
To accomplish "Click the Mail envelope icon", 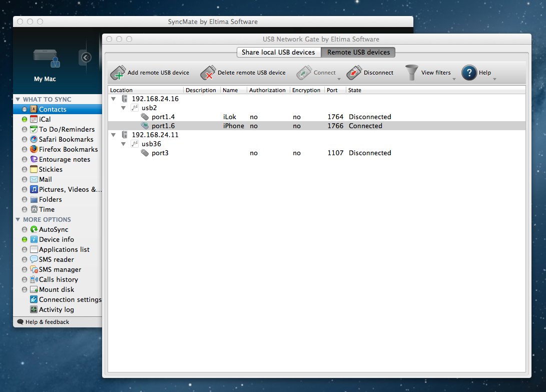I will [x=34, y=179].
